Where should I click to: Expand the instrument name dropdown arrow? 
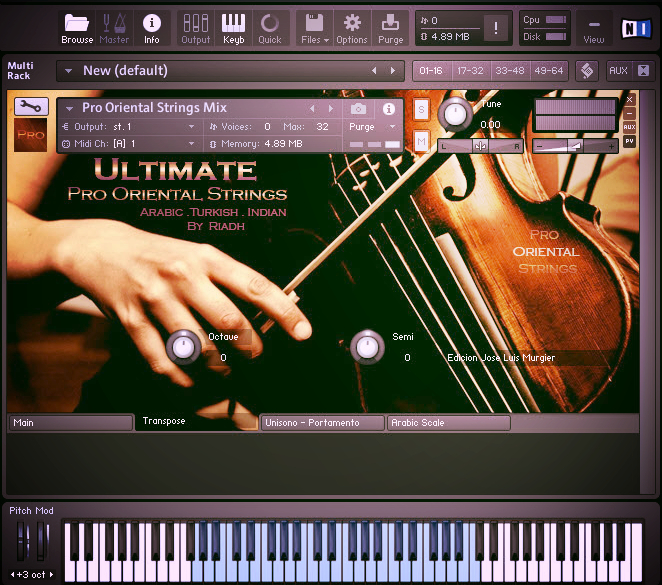(x=69, y=108)
